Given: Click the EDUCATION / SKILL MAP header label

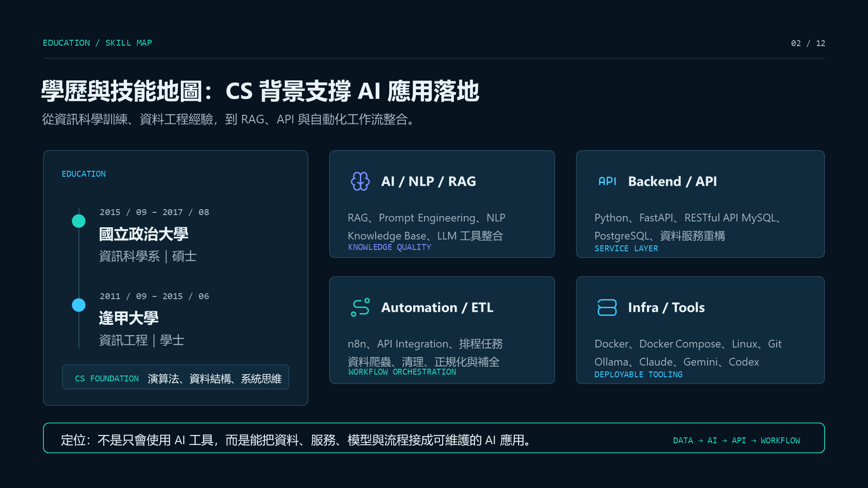Looking at the screenshot, I should 98,43.
